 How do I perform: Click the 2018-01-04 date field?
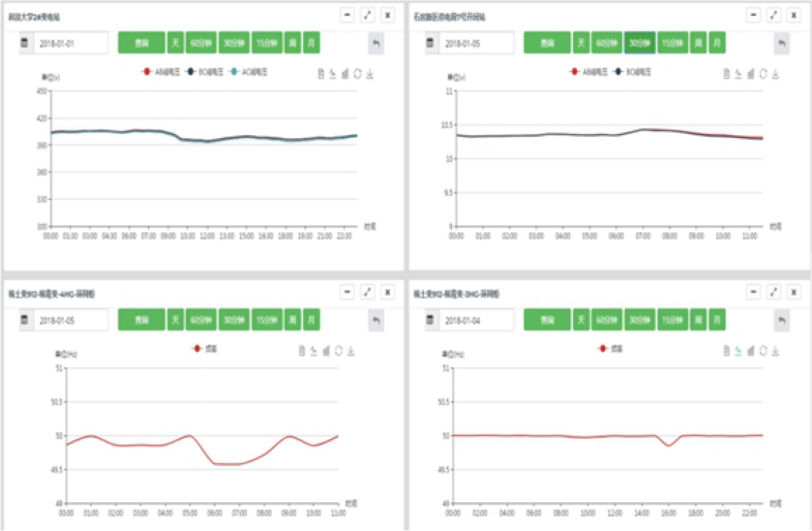(x=477, y=320)
